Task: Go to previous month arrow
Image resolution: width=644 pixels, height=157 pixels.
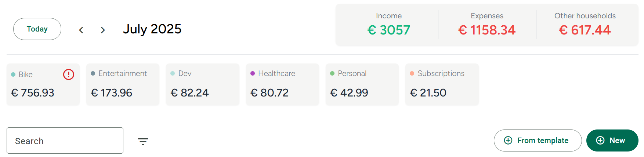Action: coord(81,30)
